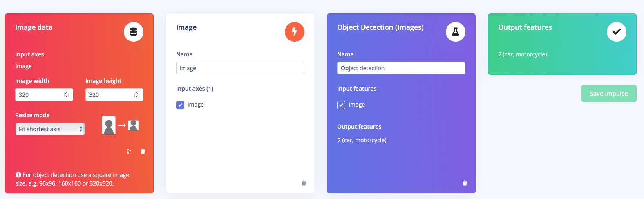
Task: Click the lightning bolt icon on Image block
Action: (x=295, y=32)
